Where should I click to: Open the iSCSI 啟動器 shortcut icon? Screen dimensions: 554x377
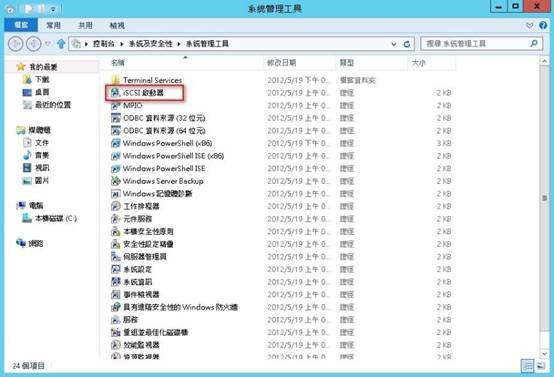pos(116,93)
